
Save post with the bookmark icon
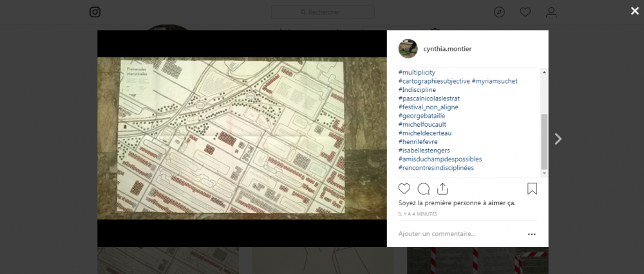tap(533, 188)
